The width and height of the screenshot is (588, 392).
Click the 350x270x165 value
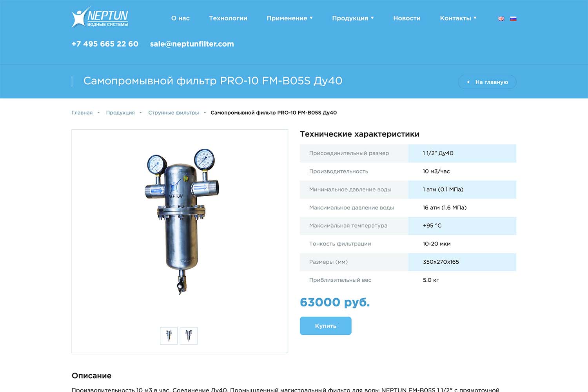tap(441, 262)
